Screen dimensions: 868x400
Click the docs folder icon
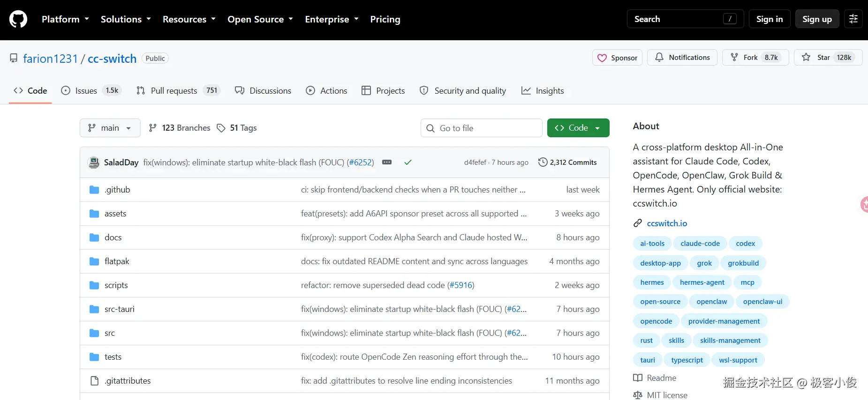point(94,237)
